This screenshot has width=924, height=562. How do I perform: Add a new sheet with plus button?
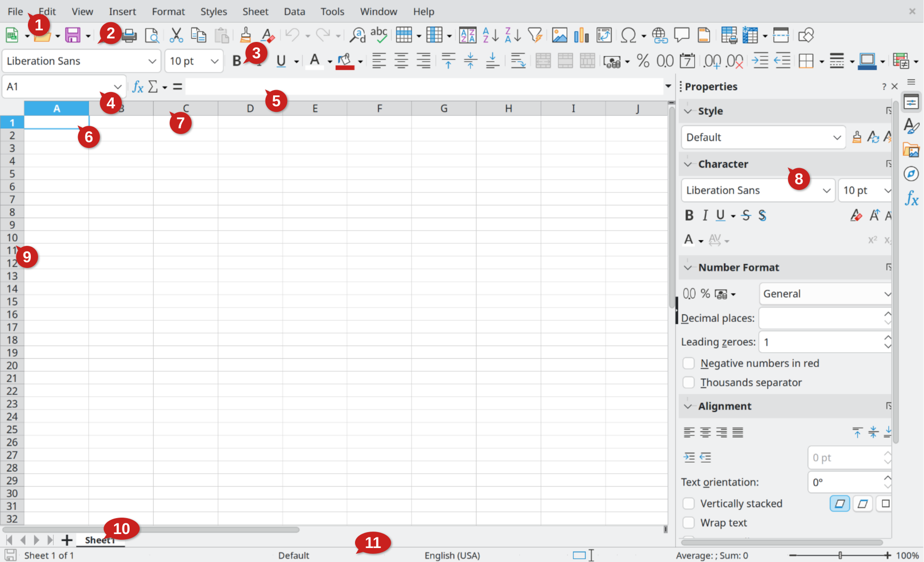(66, 540)
